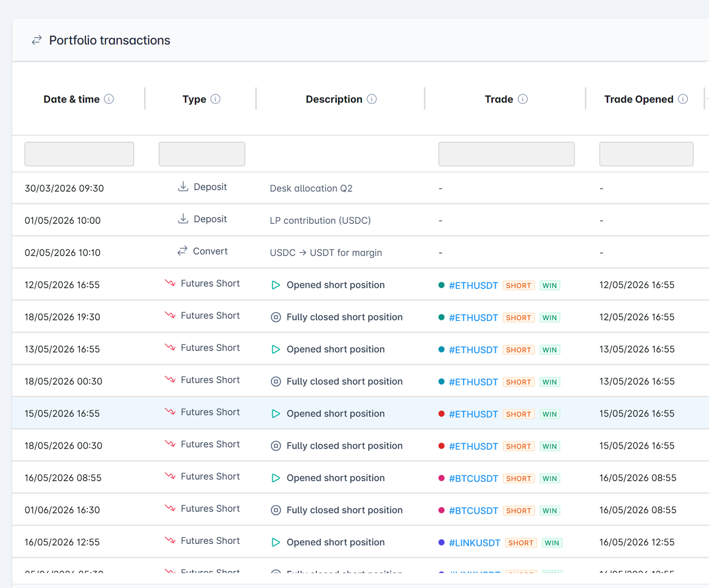Click 'Fully closed short position' on the 01/06/2026 row
The image size is (709, 588).
[x=345, y=510]
